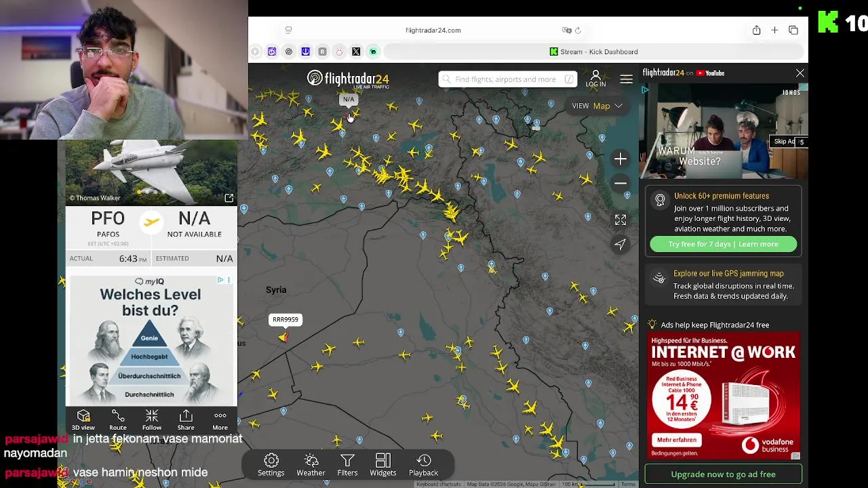Switch to the Stream - Kick Dashboard tab

(593, 52)
